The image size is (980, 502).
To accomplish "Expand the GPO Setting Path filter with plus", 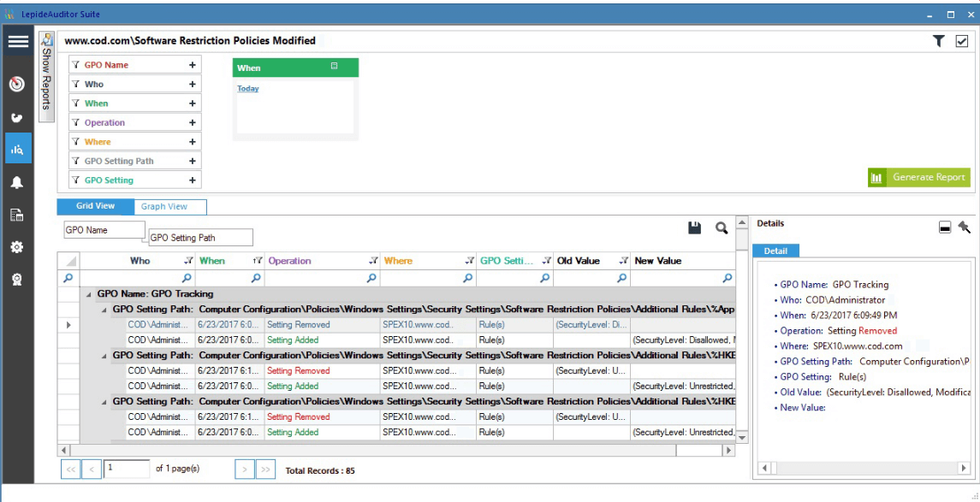I will [193, 161].
